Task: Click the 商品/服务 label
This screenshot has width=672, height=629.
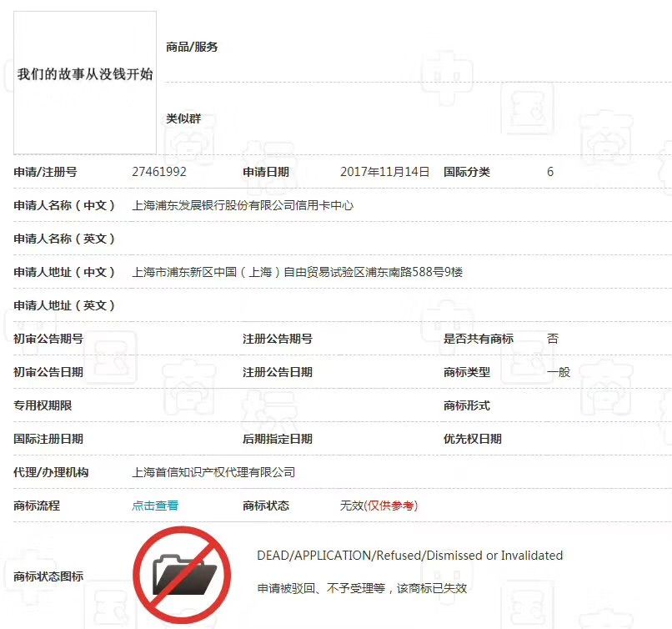Action: click(192, 47)
